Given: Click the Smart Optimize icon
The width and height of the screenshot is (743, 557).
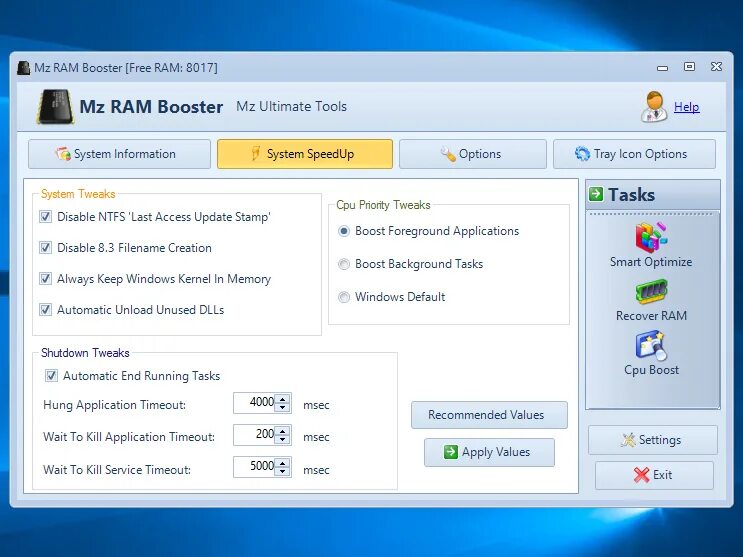Looking at the screenshot, I should click(651, 237).
